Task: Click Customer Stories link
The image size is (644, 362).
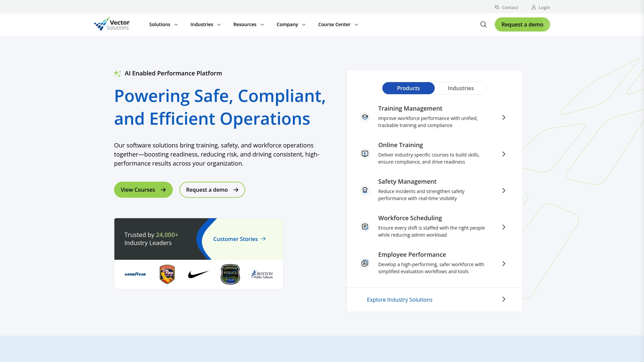Action: click(x=239, y=239)
